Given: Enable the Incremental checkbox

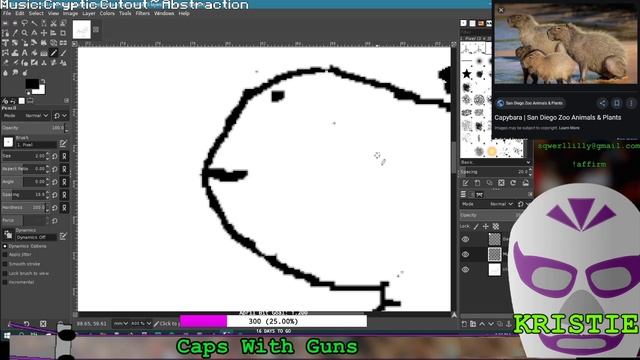Looking at the screenshot, I should coord(5,282).
